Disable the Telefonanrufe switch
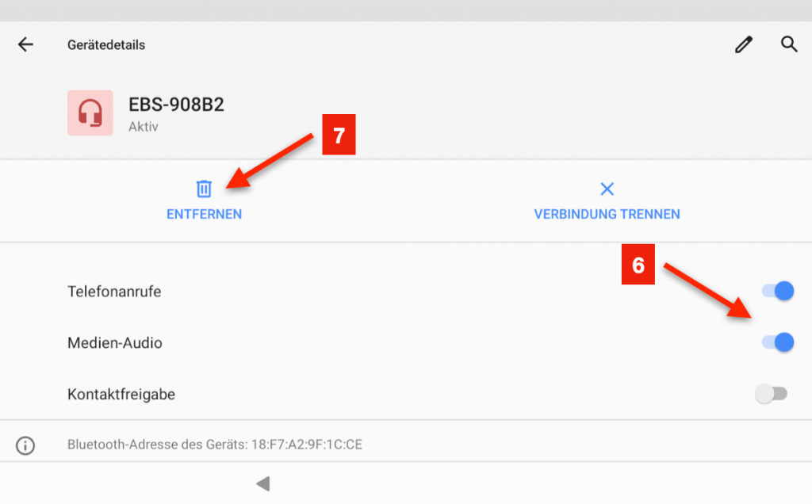 [776, 292]
